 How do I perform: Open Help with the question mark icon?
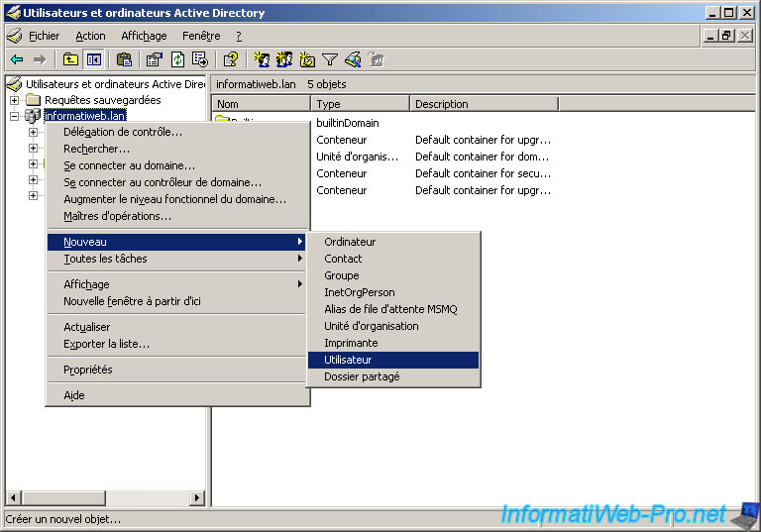coord(231,59)
